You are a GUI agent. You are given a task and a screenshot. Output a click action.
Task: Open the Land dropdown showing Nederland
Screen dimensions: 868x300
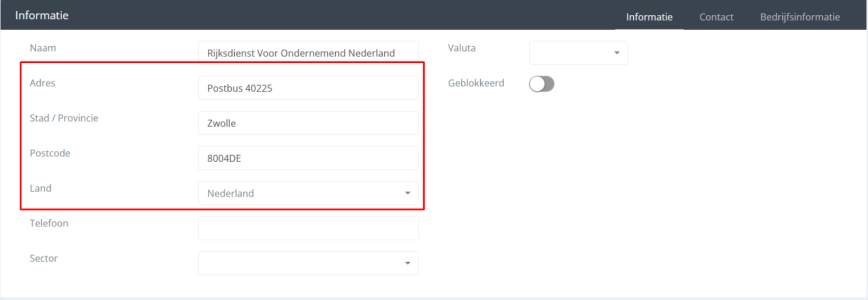[308, 193]
